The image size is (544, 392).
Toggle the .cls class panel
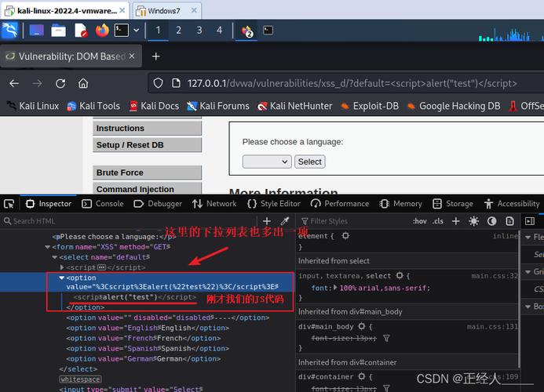438,221
